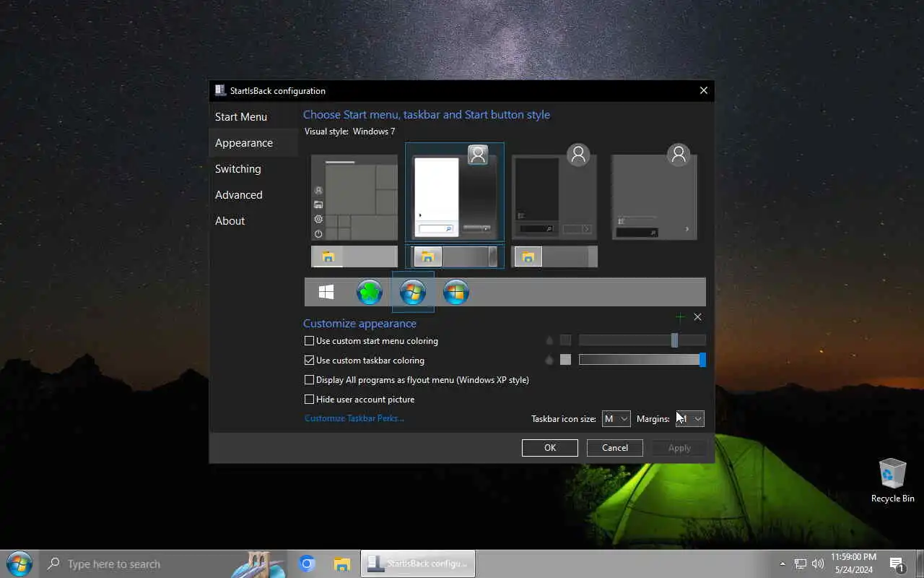Click StartIsBack configuration taskbar button
Image resolution: width=924 pixels, height=578 pixels.
[x=418, y=564]
